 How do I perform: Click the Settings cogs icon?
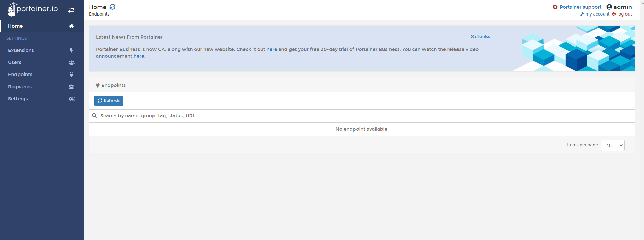tap(71, 99)
